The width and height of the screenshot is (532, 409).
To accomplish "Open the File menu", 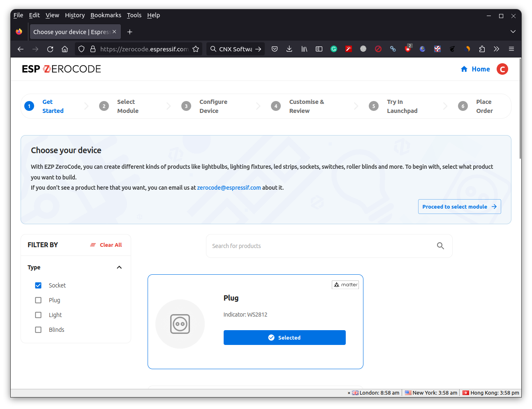I will click(18, 15).
